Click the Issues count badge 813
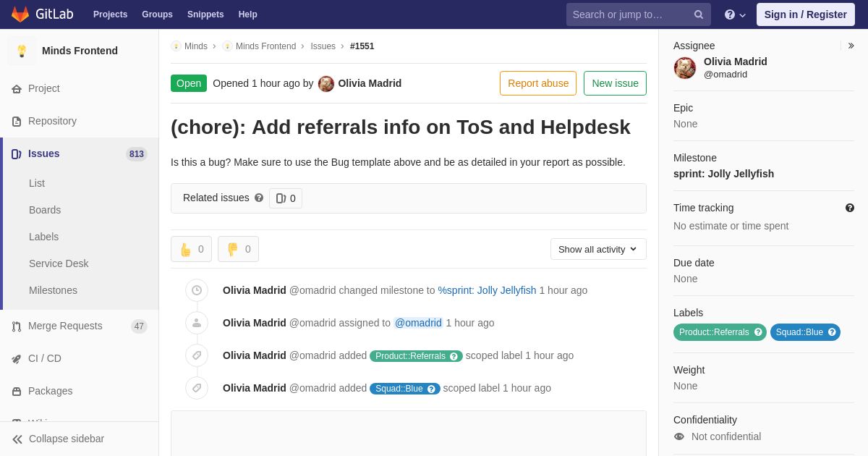The height and width of the screenshot is (456, 868). click(137, 154)
